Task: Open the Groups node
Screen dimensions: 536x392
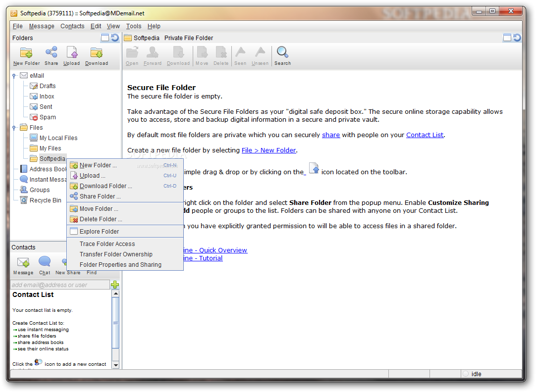Action: [35, 190]
